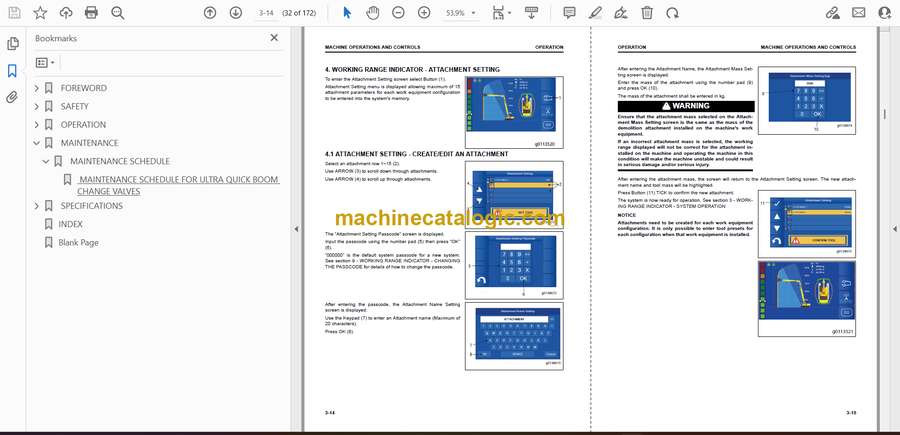Go to next page with down arrow
Viewport: 900px width, 435px height.
[235, 13]
